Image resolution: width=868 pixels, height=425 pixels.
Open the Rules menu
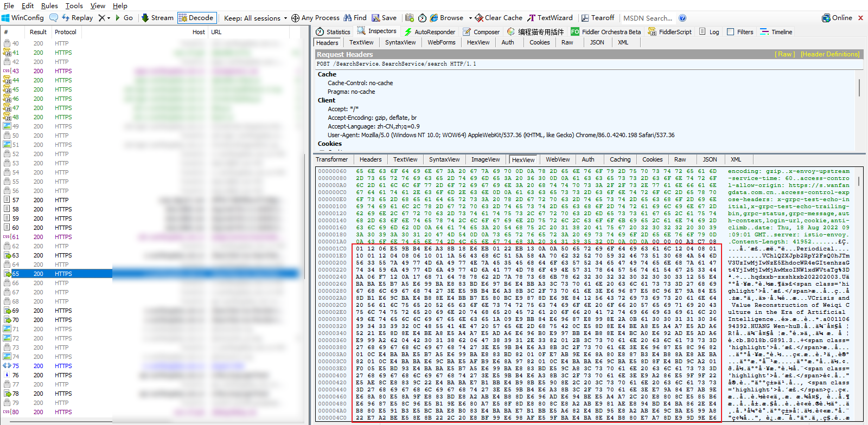pyautogui.click(x=49, y=5)
